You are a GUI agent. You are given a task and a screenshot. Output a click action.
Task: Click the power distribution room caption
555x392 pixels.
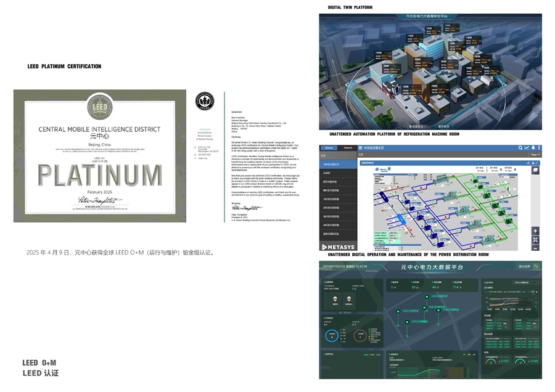click(x=408, y=255)
